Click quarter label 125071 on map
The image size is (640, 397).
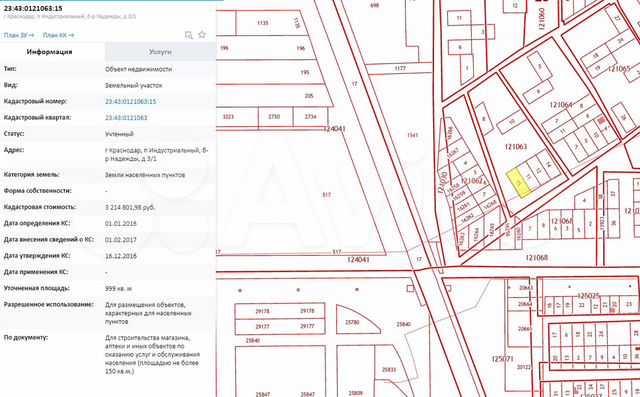(x=502, y=359)
